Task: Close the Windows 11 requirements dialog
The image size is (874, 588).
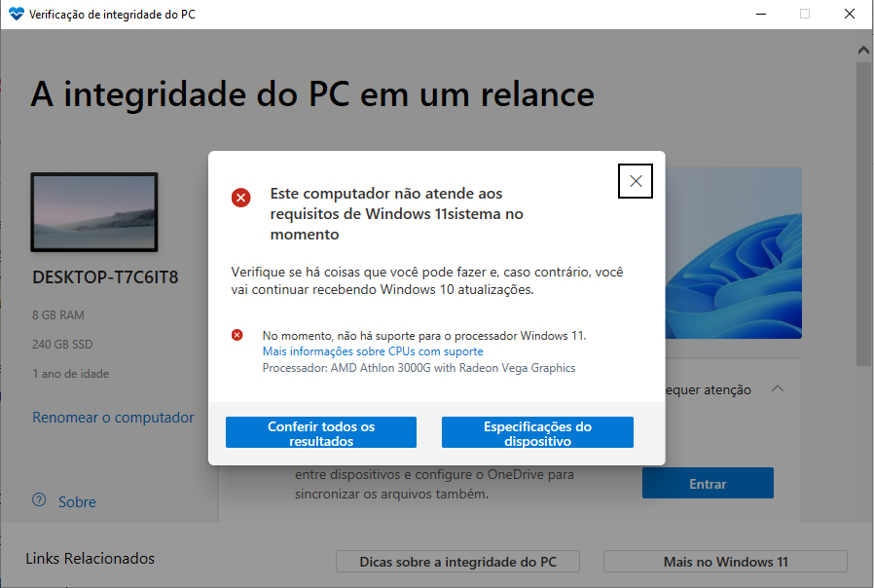Action: point(635,181)
